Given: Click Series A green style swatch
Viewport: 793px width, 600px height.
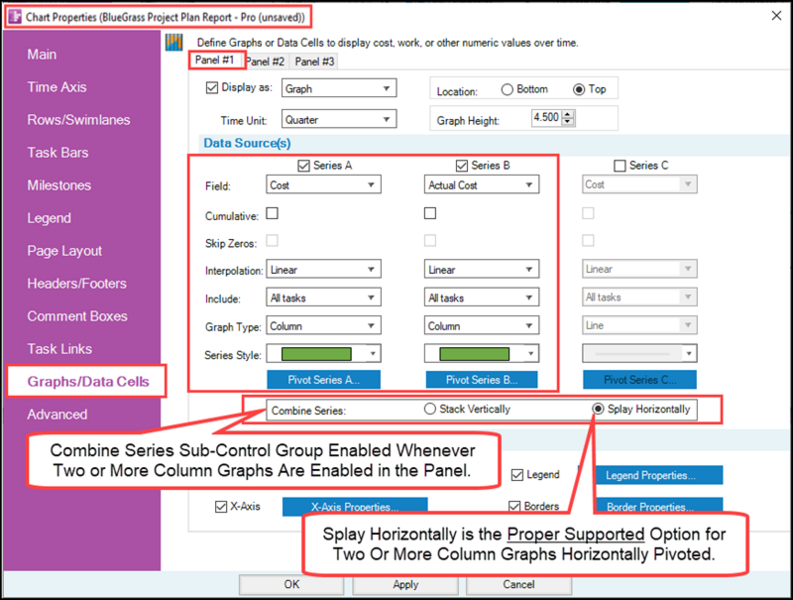Looking at the screenshot, I should point(317,354).
